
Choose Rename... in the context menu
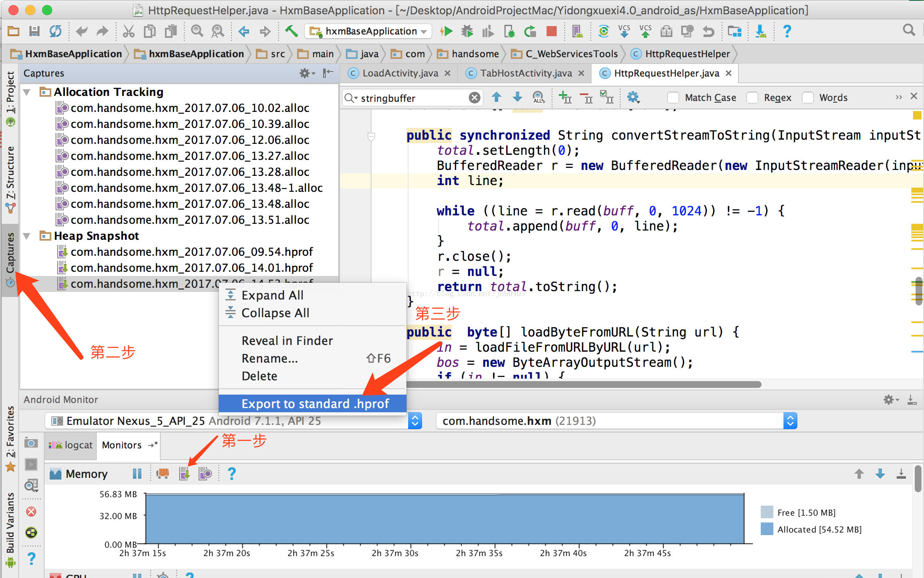click(x=312, y=358)
